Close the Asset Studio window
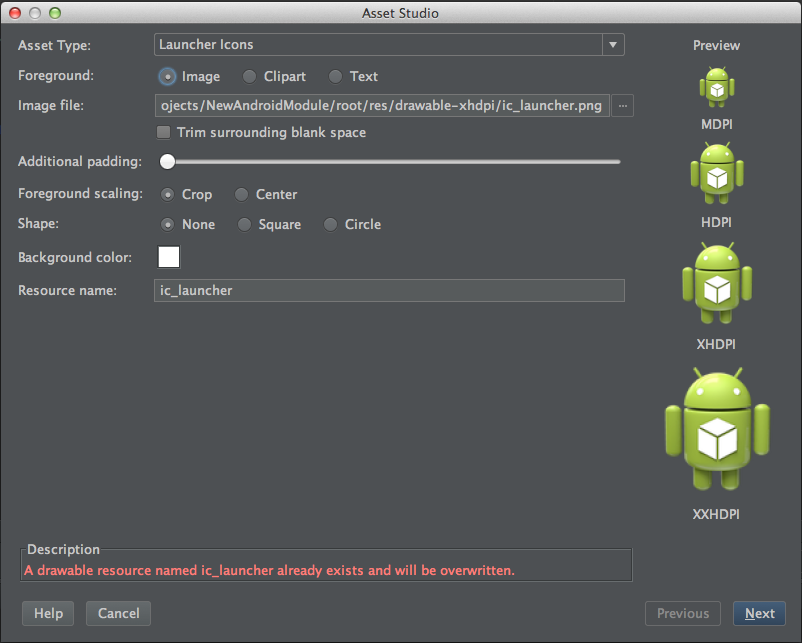Image resolution: width=802 pixels, height=643 pixels. click(x=15, y=13)
